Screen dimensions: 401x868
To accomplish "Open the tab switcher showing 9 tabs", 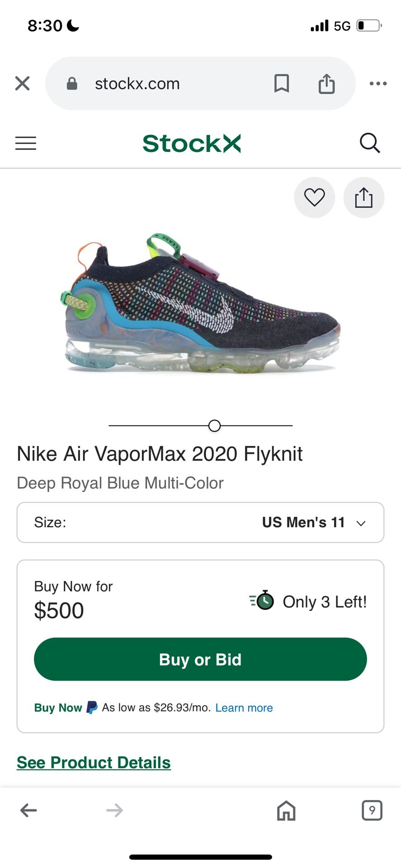I will tap(372, 811).
